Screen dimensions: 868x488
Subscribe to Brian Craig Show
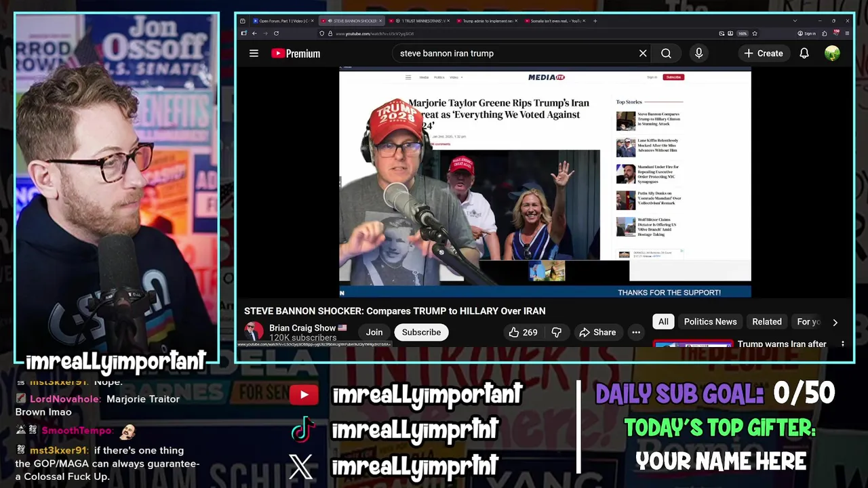click(421, 332)
